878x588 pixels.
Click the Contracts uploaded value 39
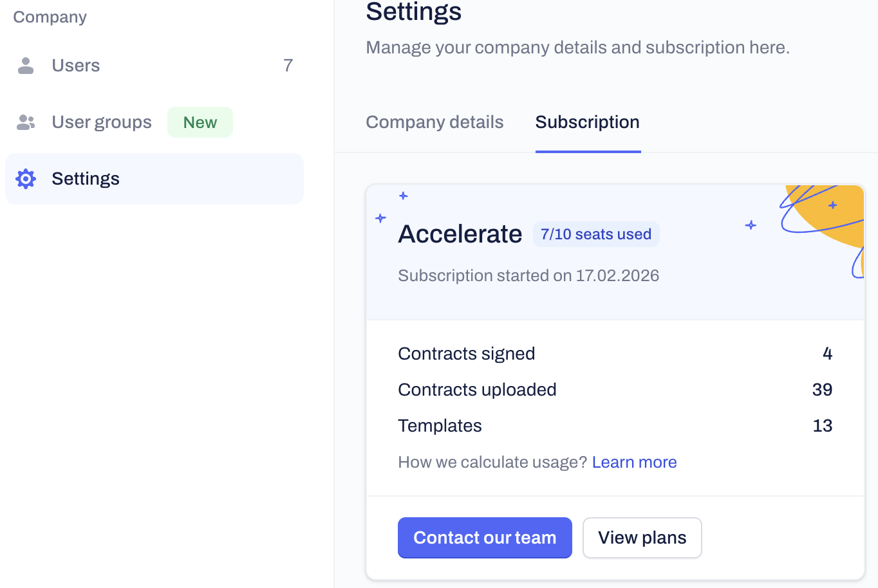[x=822, y=390]
